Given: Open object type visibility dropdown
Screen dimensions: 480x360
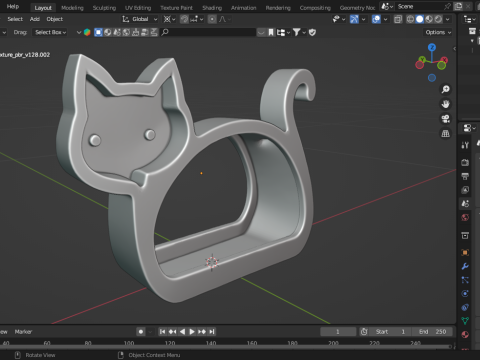Looking at the screenshot, I should 339,19.
